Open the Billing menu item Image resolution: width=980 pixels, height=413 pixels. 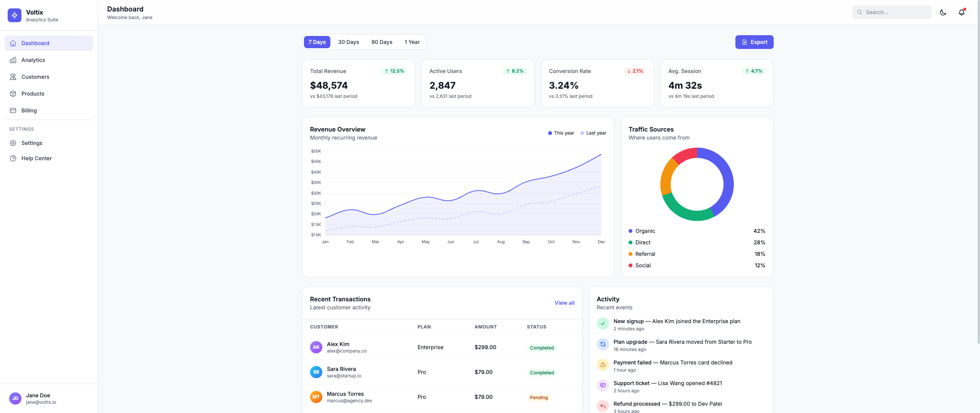[49, 111]
